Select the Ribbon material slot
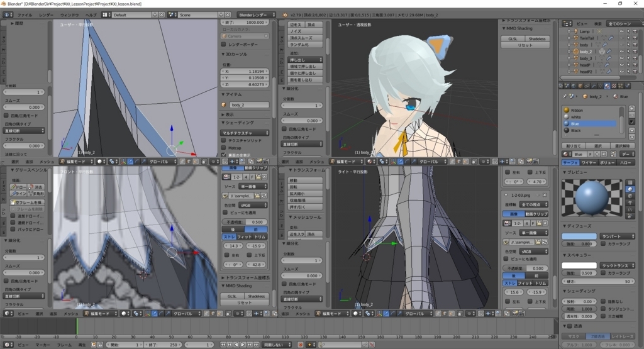644x349 pixels. (590, 110)
